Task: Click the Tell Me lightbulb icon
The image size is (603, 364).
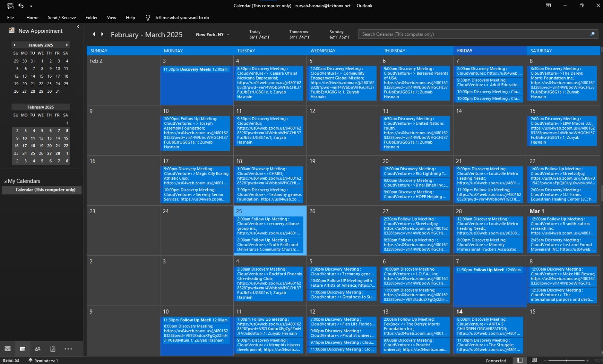Action: (148, 18)
